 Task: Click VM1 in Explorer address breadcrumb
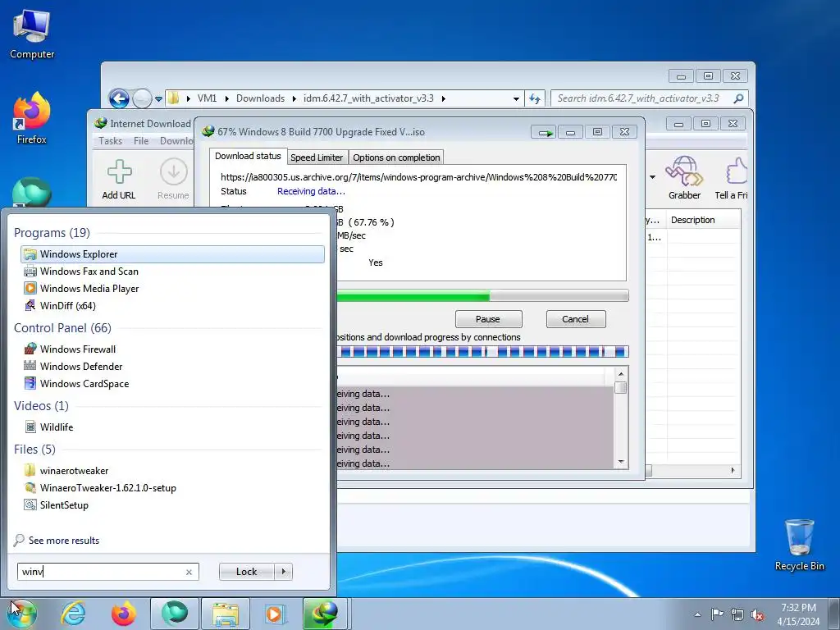click(x=207, y=98)
